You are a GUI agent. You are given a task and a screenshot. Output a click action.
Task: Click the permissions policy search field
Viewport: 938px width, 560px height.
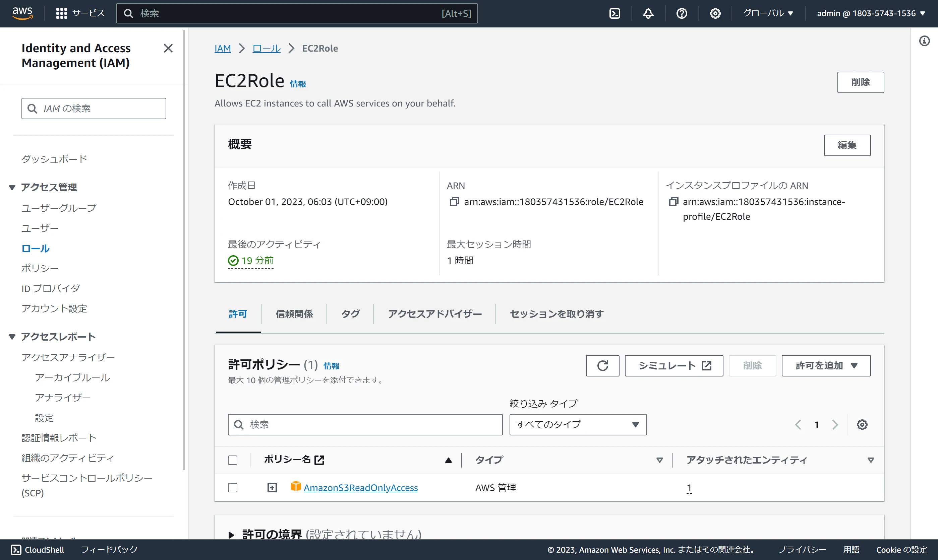point(365,424)
